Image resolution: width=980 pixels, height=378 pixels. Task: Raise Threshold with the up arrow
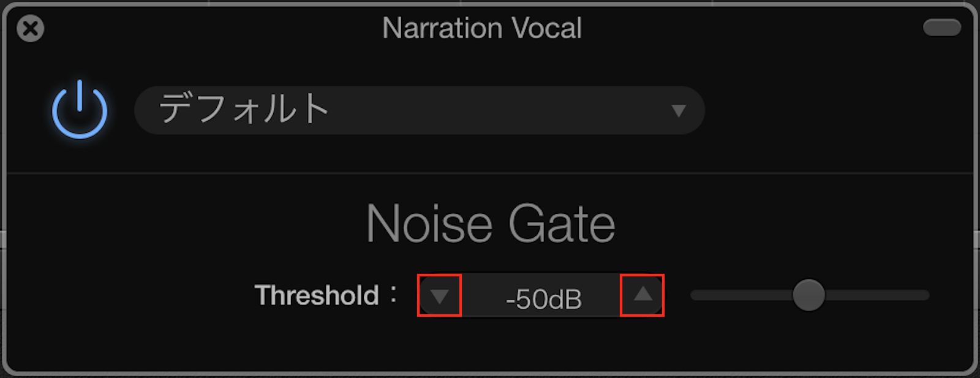click(x=643, y=295)
